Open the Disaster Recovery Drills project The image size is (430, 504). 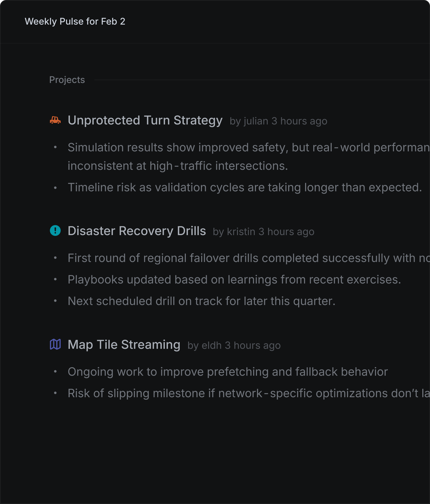tap(137, 231)
